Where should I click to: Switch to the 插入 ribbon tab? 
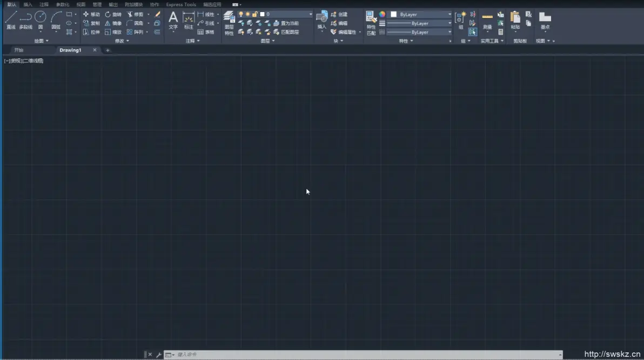pyautogui.click(x=28, y=4)
